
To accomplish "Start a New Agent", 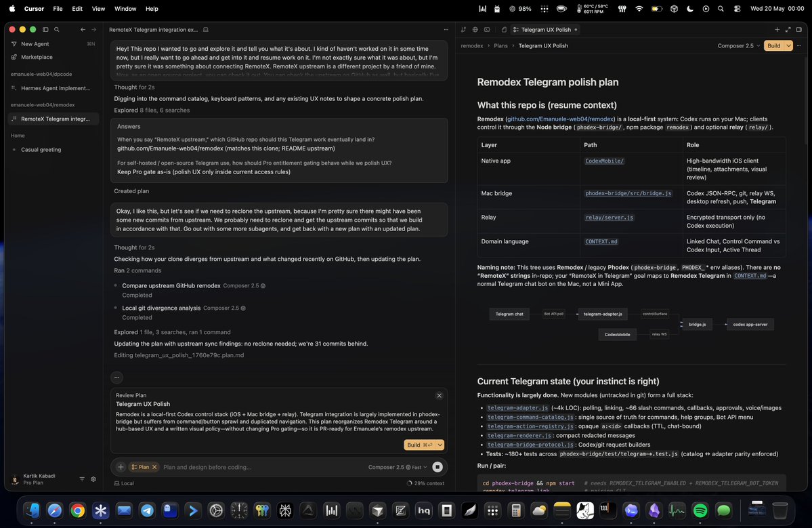I will tap(54, 44).
